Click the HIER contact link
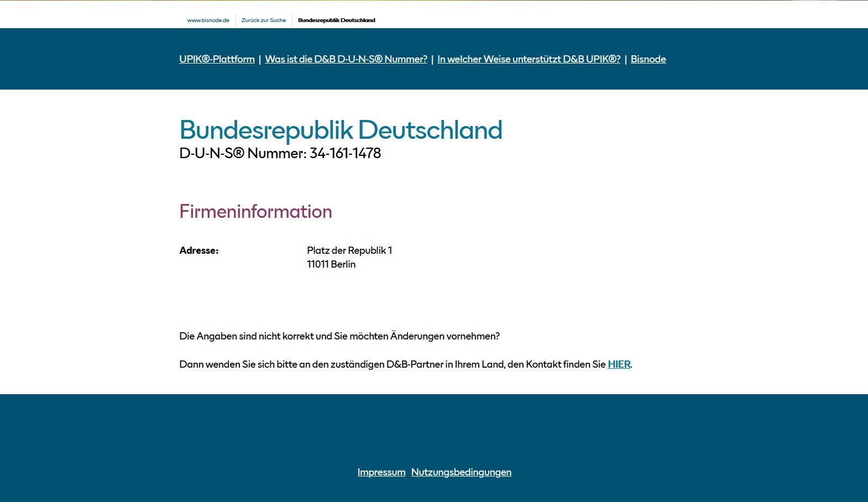This screenshot has width=868, height=502. pos(619,364)
